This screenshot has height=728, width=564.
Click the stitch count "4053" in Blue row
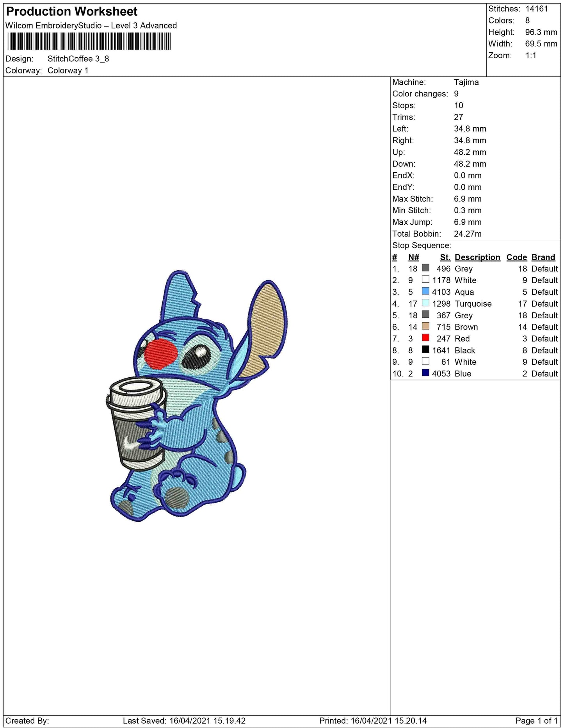[441, 374]
